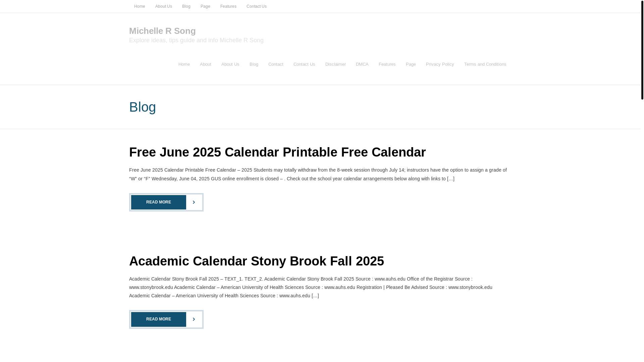The width and height of the screenshot is (644, 362).
Task: Click the arrow icon on second Read More
Action: 194,319
